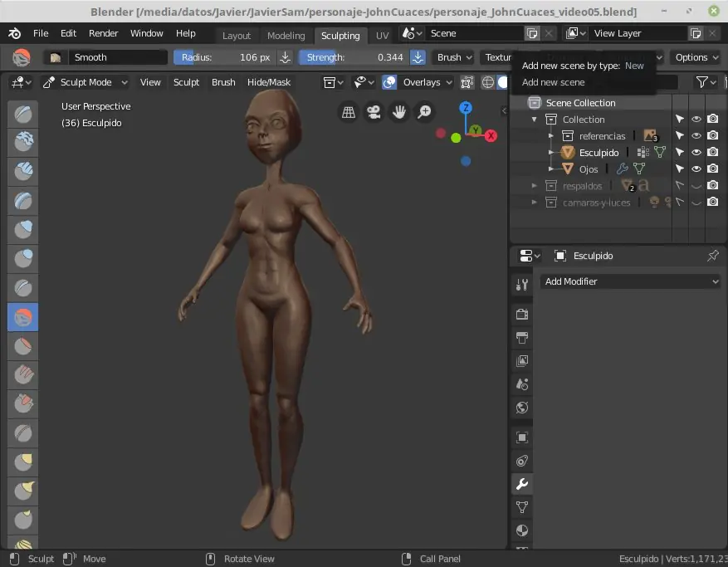Open the File menu
This screenshot has height=567, width=728.
point(41,33)
